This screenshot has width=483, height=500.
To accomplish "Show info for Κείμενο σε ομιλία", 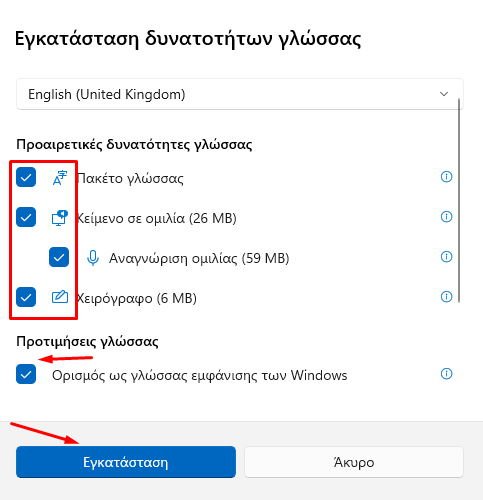I will click(x=446, y=217).
